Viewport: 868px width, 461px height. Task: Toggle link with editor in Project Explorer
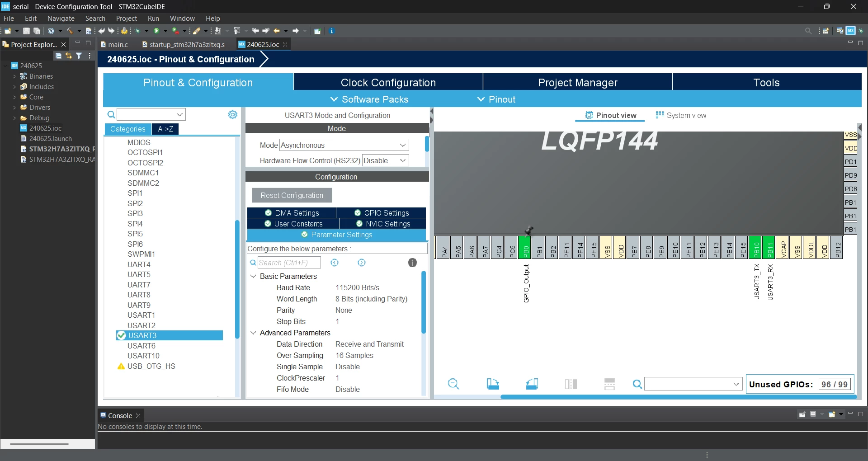click(69, 56)
